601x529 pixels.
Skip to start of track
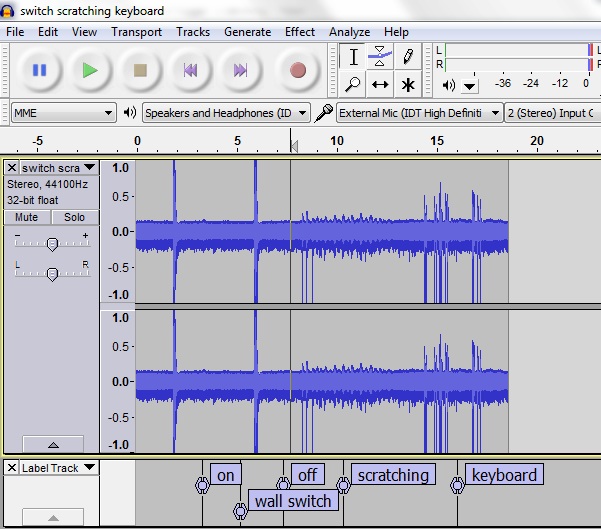click(x=190, y=70)
